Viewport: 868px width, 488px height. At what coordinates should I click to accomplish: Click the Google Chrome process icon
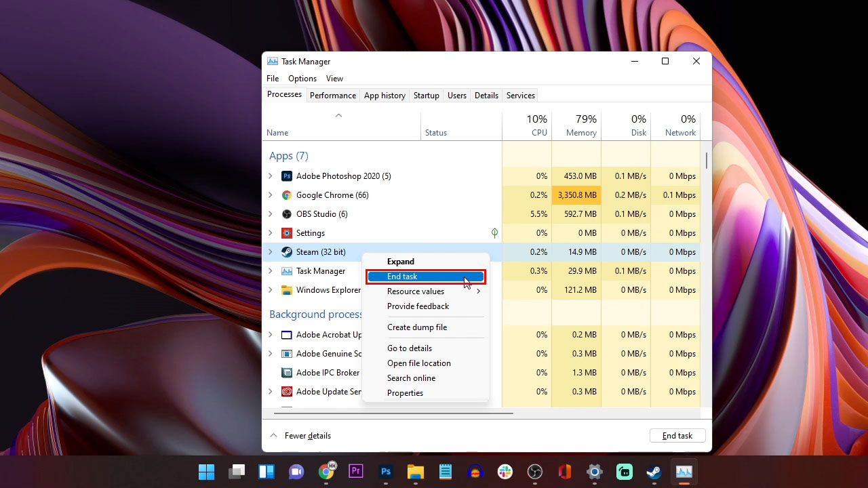tap(287, 195)
